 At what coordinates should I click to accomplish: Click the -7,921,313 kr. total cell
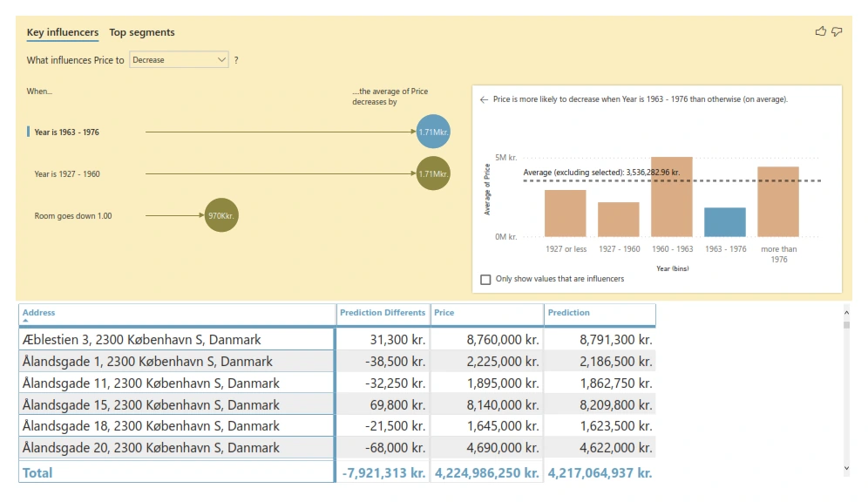(x=383, y=473)
